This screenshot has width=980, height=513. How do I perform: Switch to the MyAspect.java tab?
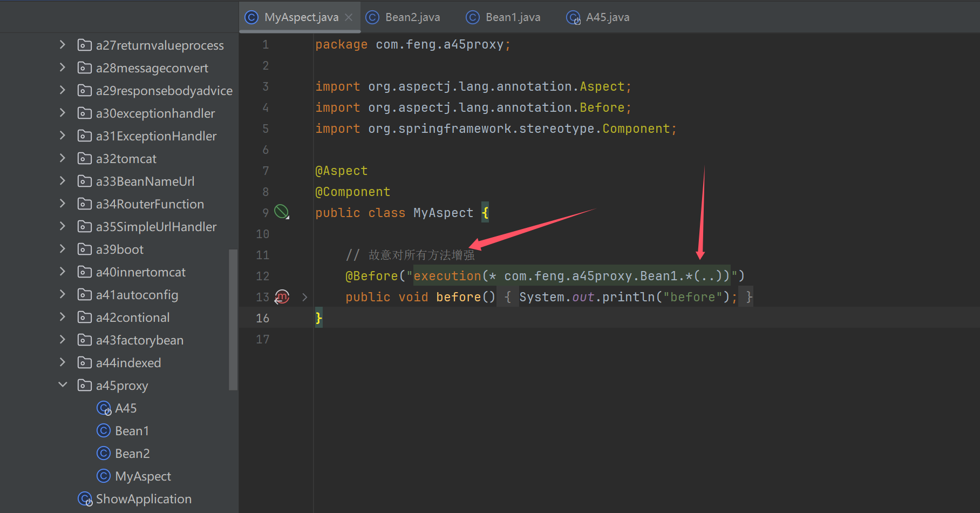[x=301, y=17]
